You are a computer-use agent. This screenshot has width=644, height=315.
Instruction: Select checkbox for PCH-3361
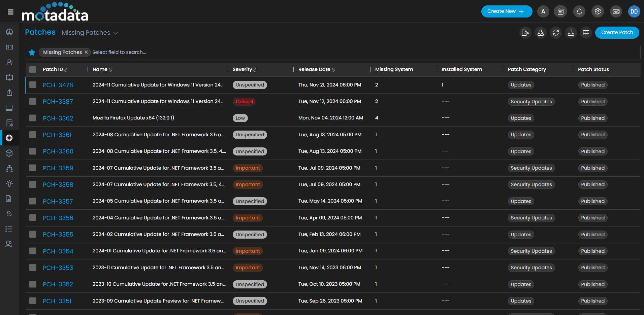[x=33, y=135]
